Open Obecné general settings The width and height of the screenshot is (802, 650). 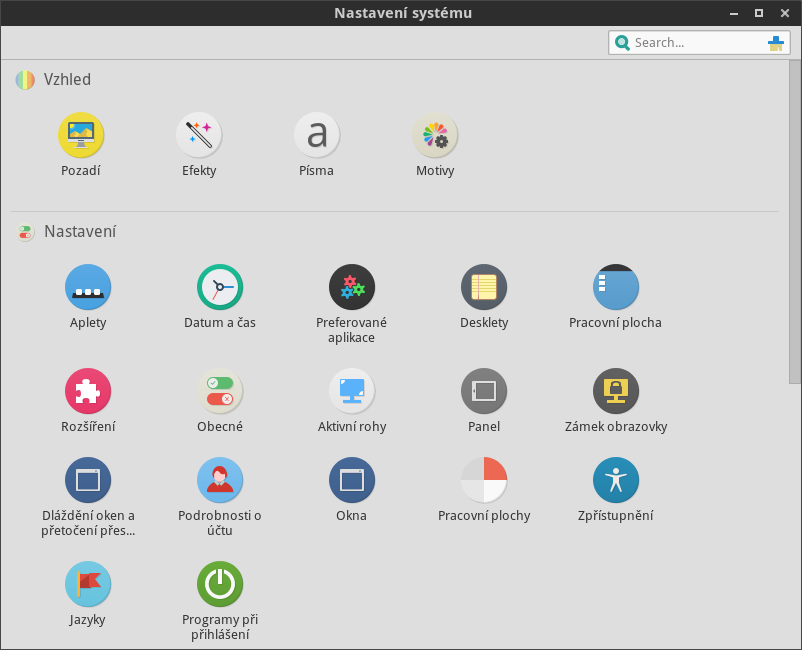point(220,391)
